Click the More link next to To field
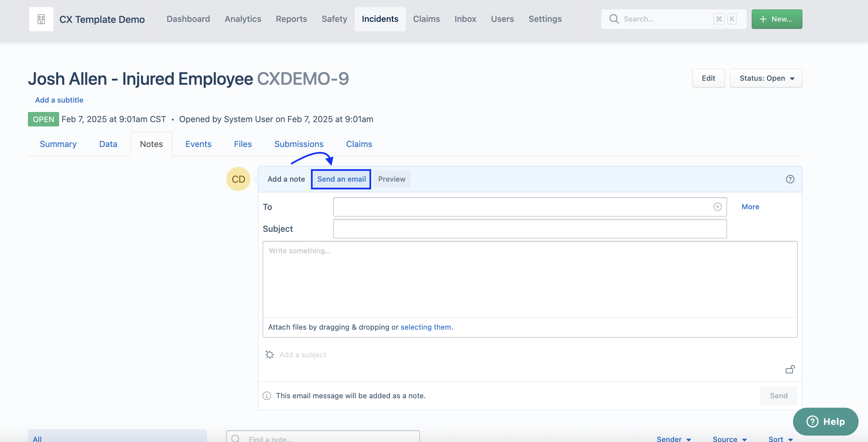The image size is (868, 442). [x=750, y=207]
